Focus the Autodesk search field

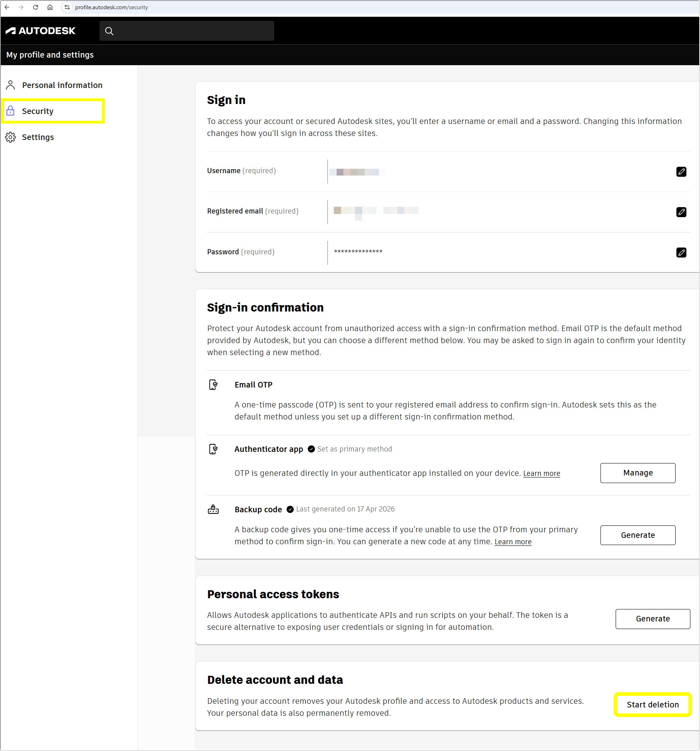[x=187, y=31]
